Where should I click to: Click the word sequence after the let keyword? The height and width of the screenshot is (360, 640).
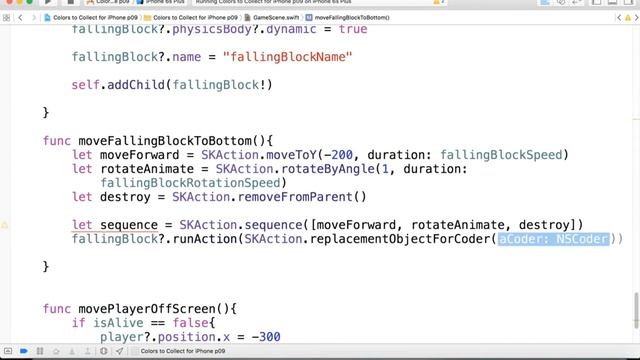[x=129, y=225]
